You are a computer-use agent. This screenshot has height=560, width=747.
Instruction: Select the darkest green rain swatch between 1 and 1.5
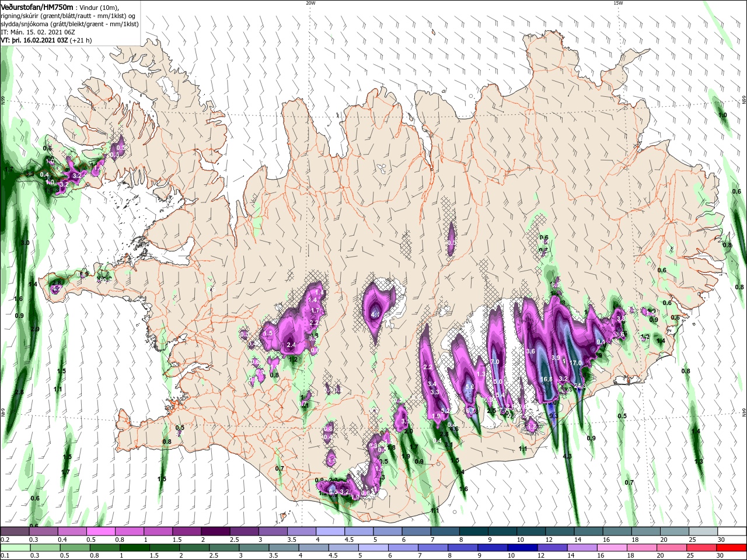click(x=135, y=548)
